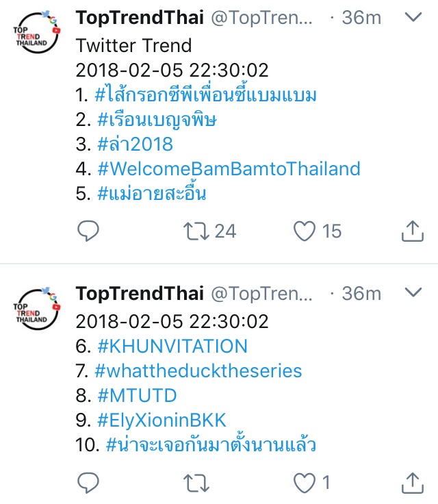Open hashtag #KHUNVITATION
438x504 pixels.
point(172,346)
